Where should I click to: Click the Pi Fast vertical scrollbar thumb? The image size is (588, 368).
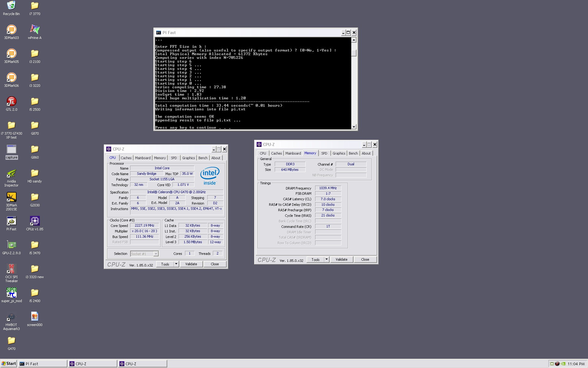tap(354, 53)
